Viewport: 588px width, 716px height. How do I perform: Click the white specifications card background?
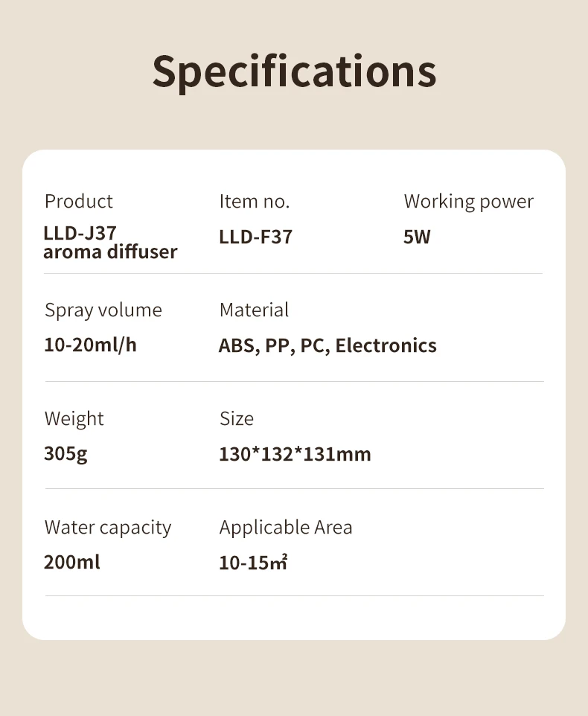tap(447, 447)
